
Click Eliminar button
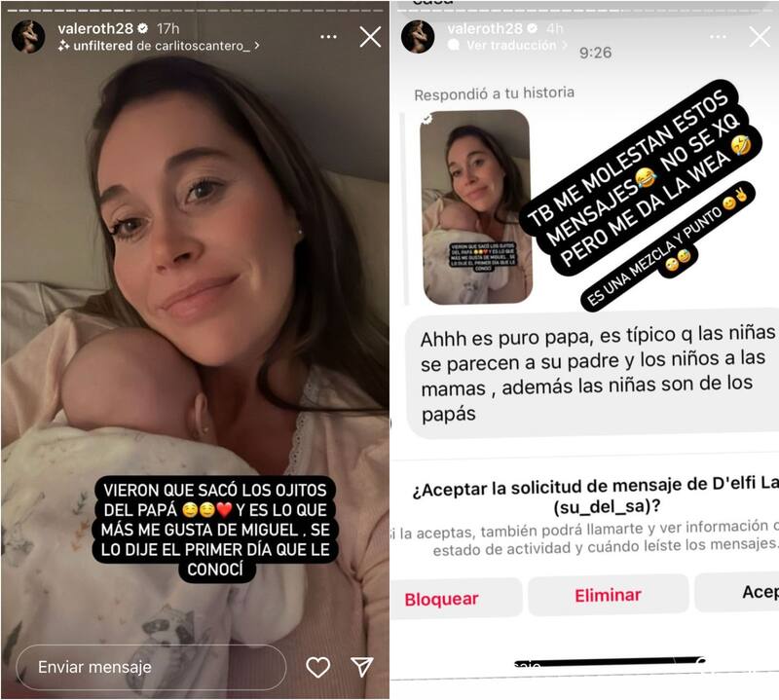click(x=608, y=595)
